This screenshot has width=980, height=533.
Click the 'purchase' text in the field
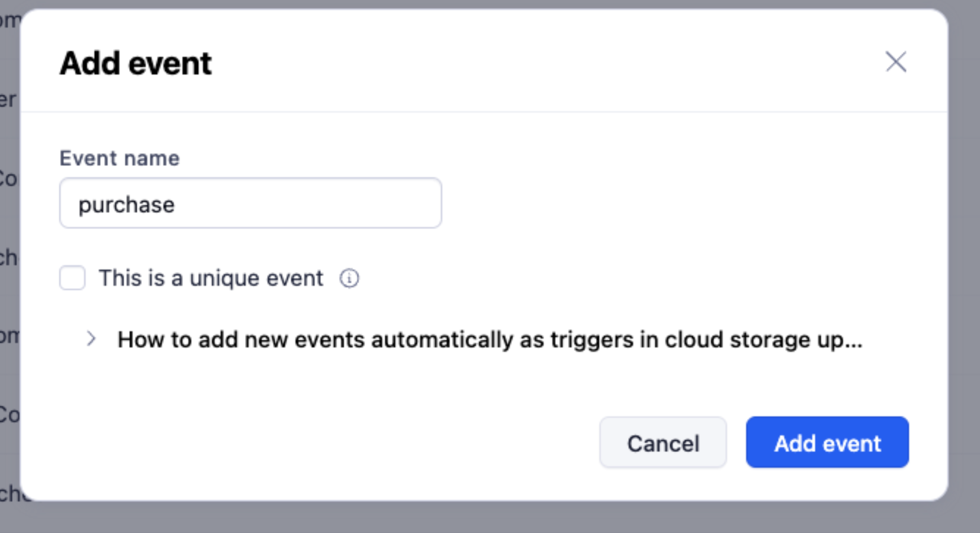pyautogui.click(x=126, y=205)
